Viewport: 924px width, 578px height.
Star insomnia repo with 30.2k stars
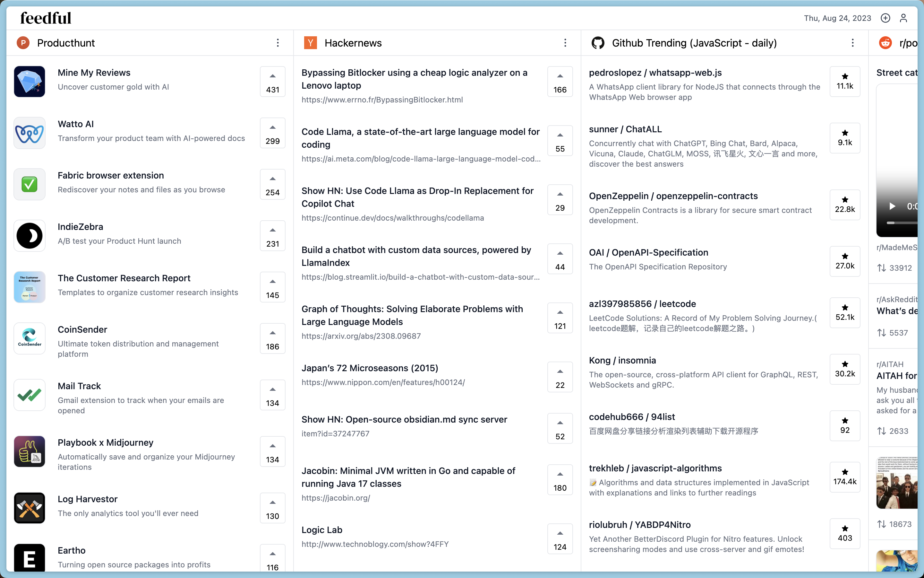click(845, 369)
